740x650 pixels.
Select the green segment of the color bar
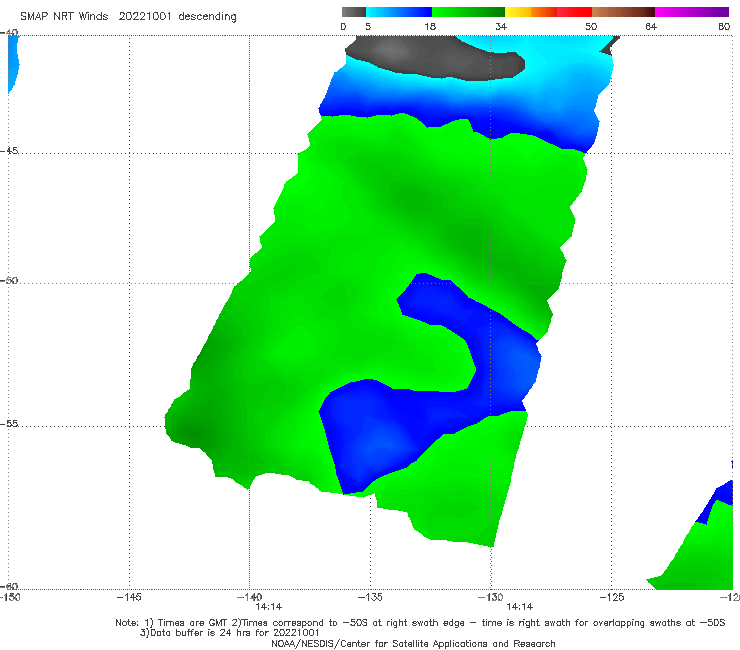click(468, 12)
